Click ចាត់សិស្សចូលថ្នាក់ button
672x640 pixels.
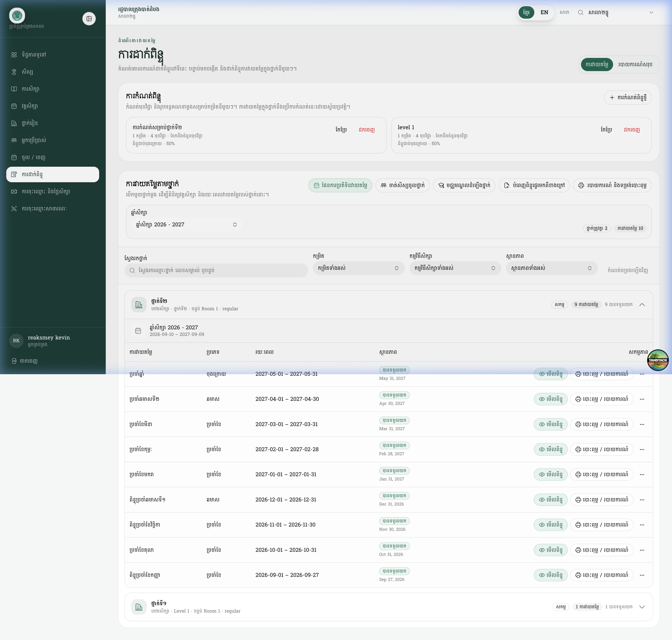click(x=402, y=185)
